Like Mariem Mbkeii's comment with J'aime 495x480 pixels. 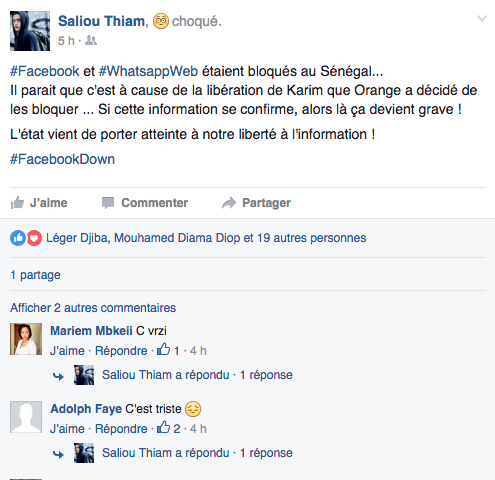click(x=67, y=351)
